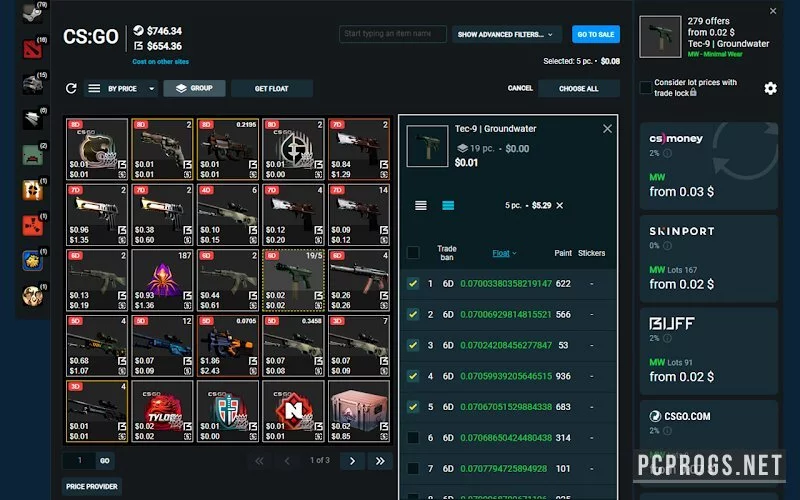Click float value 0.07003380358219147
This screenshot has width=800, height=500.
506,284
